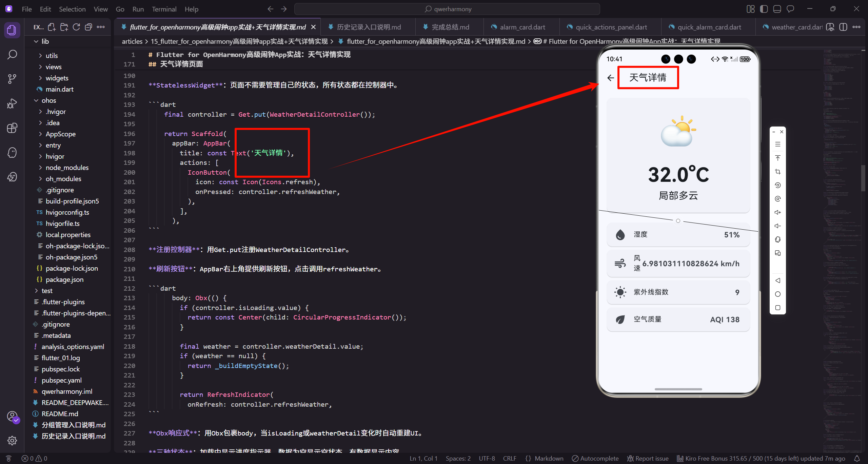Click emulator recent apps square button
868x464 pixels.
(x=778, y=308)
